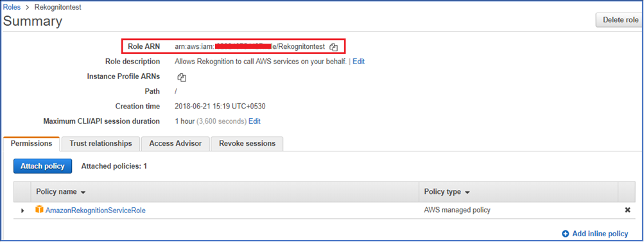Copy the Role ARN to clipboard
Viewport: 644px width, 242px height.
pos(333,48)
